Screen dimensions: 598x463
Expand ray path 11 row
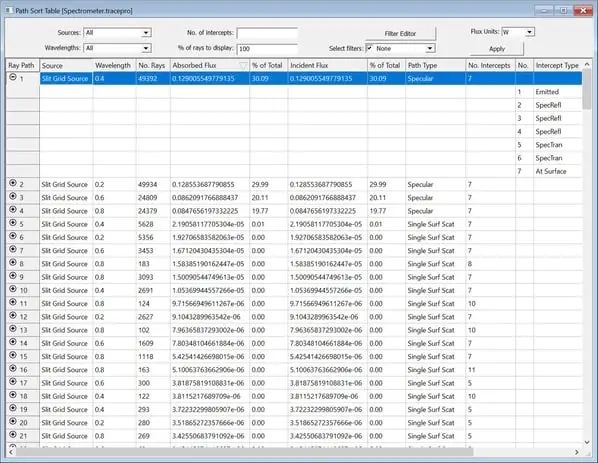click(x=13, y=302)
